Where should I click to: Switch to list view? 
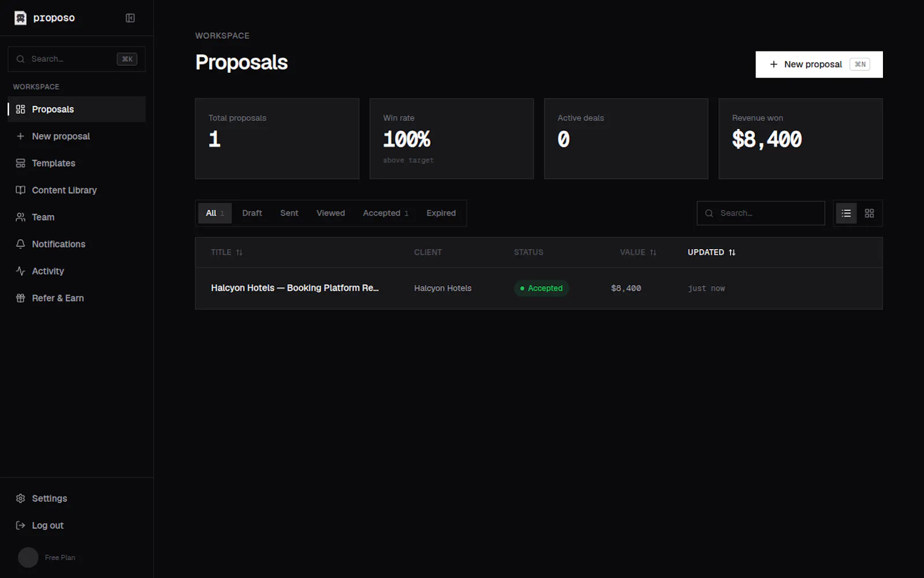point(846,213)
